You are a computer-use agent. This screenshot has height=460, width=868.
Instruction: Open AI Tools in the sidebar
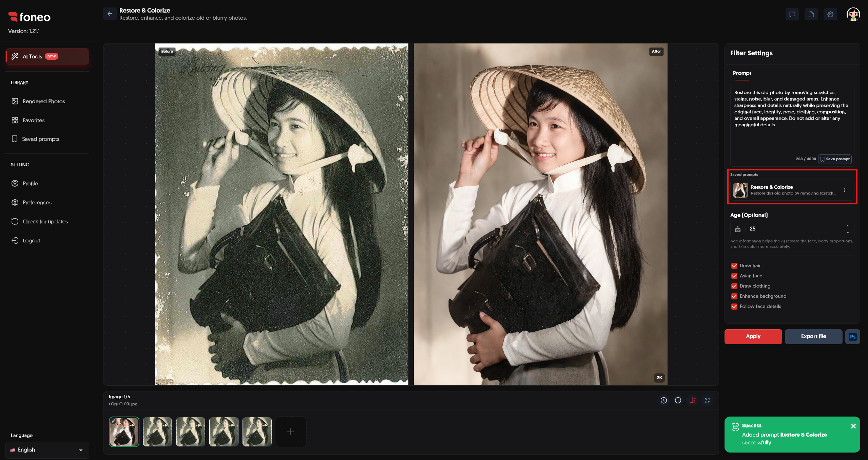(x=47, y=56)
